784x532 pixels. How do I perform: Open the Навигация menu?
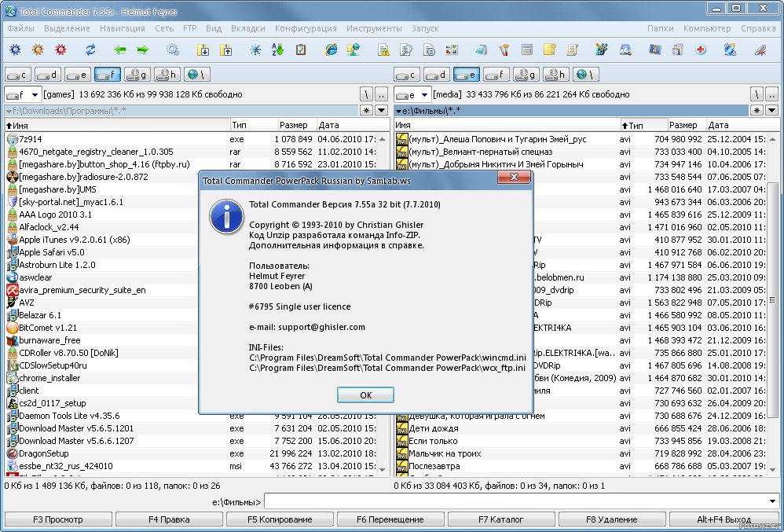[x=123, y=28]
